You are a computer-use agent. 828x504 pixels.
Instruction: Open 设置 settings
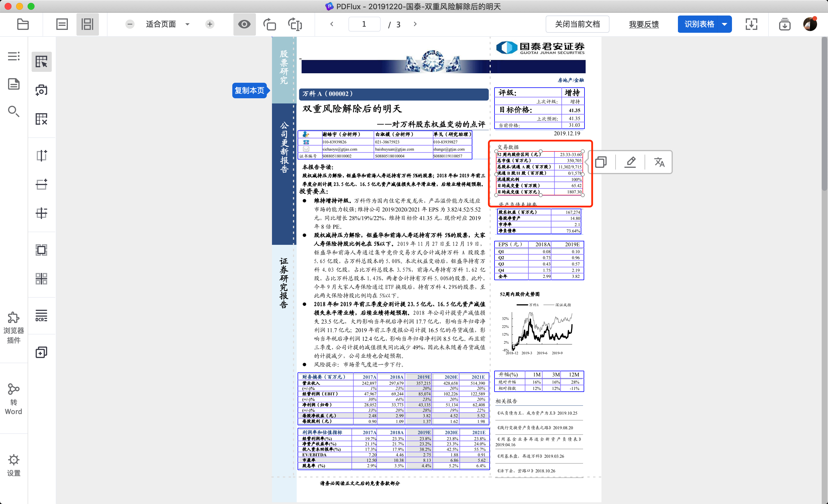tap(14, 465)
